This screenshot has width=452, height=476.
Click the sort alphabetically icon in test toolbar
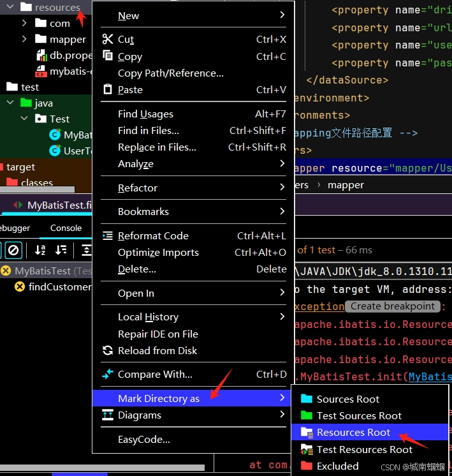tap(40, 250)
